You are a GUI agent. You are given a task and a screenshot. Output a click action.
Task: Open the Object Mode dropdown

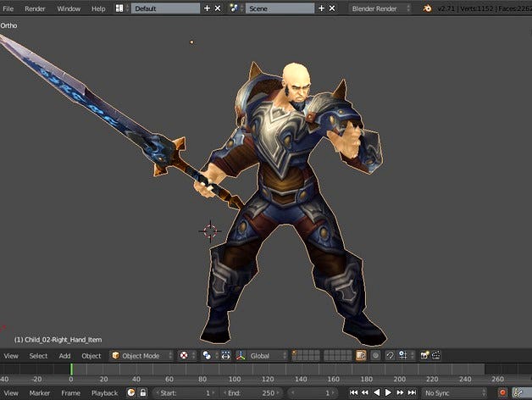(141, 356)
